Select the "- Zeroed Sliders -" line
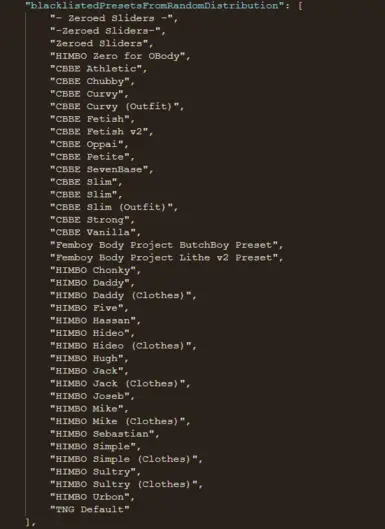This screenshot has width=385, height=529. click(114, 18)
